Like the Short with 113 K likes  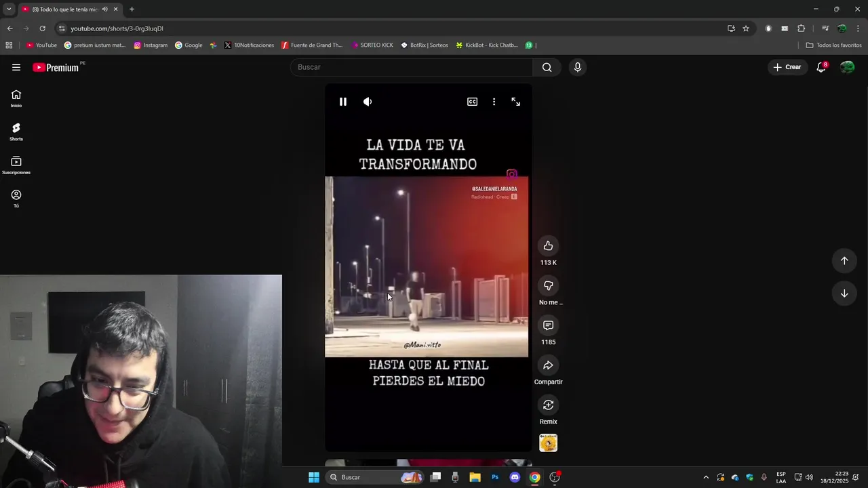click(548, 246)
